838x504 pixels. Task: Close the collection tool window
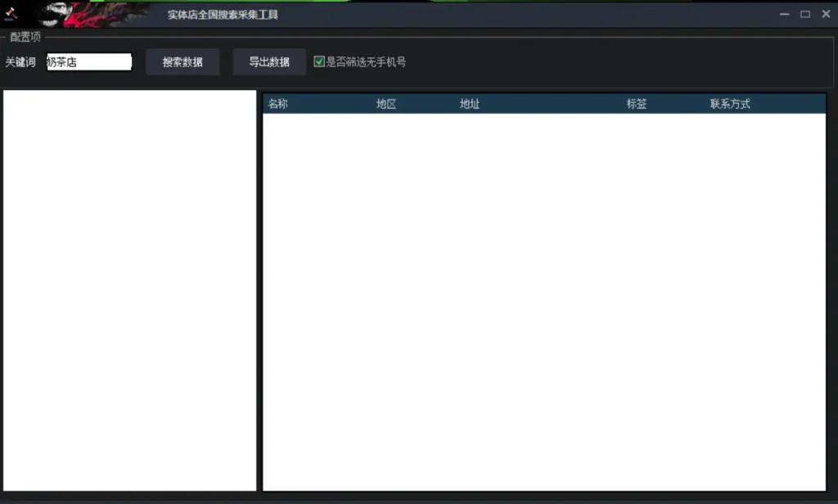pyautogui.click(x=826, y=15)
